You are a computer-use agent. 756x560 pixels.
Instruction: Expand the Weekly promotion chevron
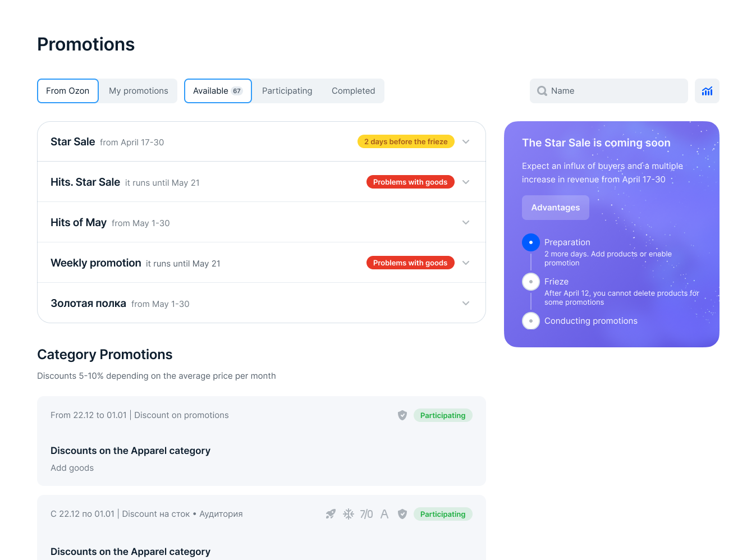point(466,263)
